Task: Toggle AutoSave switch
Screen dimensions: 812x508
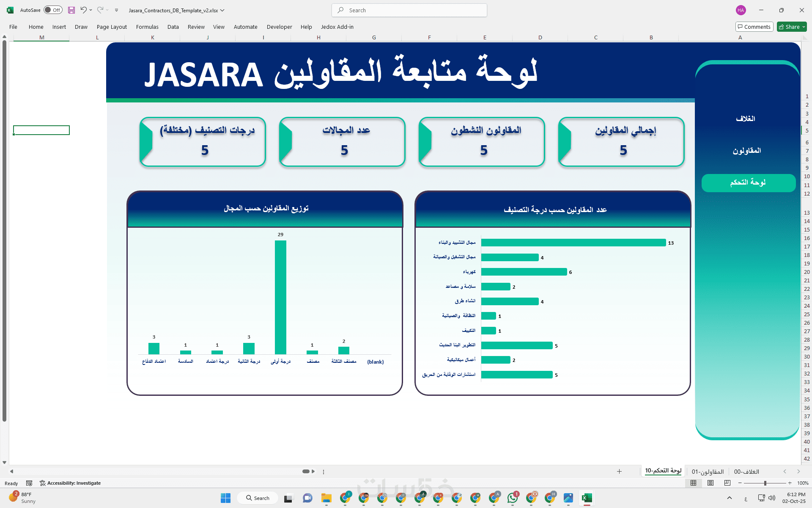Action: 53,10
